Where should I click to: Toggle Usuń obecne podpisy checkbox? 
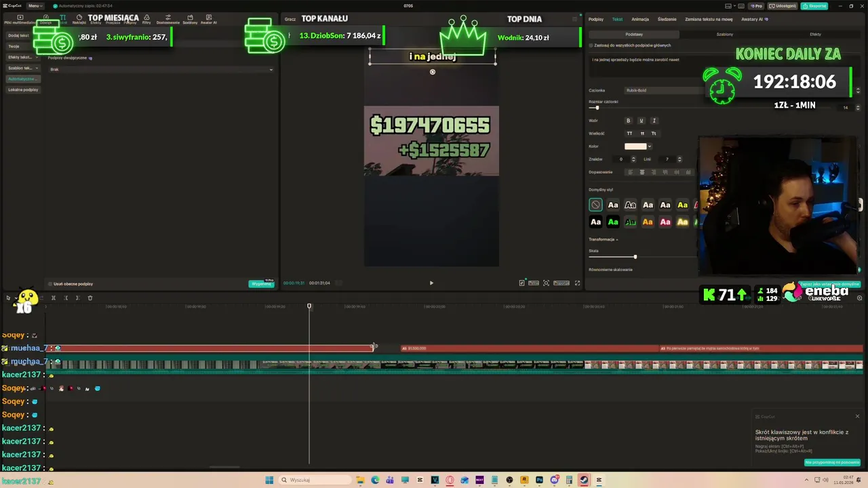[50, 284]
